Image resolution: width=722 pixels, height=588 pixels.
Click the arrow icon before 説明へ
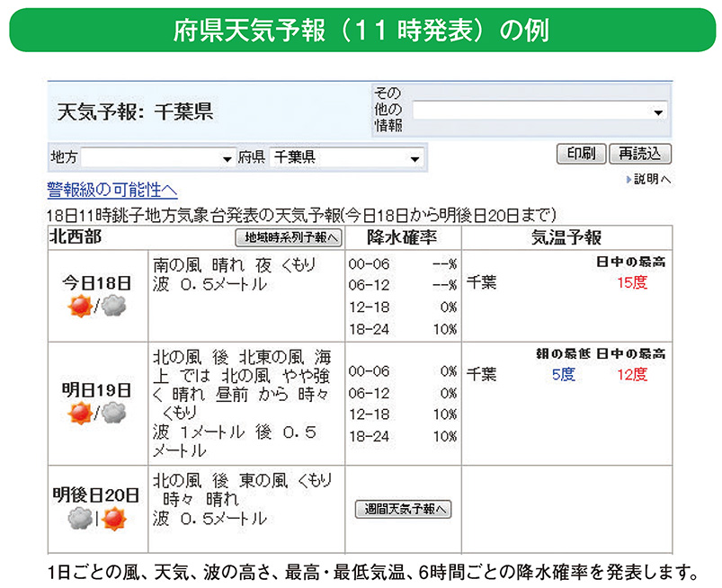tap(629, 178)
